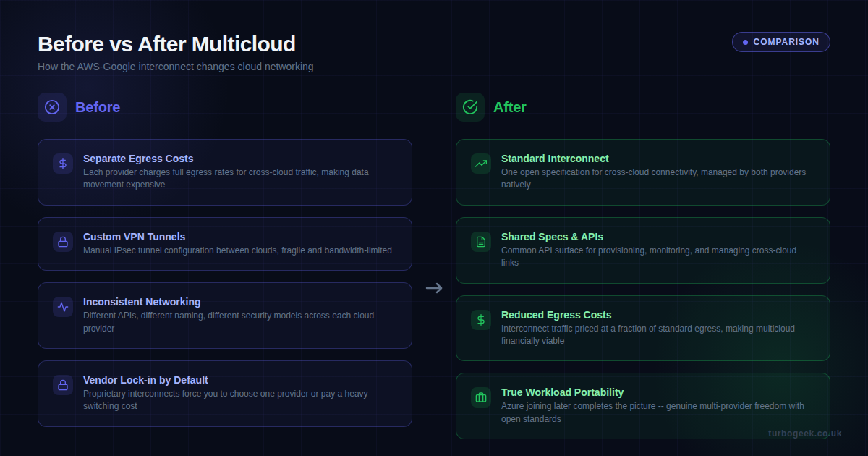Expand the Vendor Lock-in by Default card

click(225, 393)
